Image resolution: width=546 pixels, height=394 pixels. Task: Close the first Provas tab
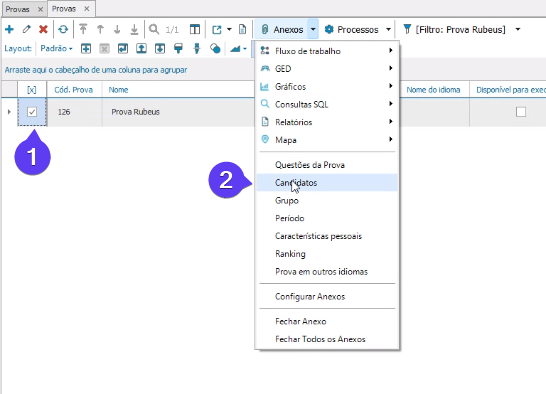(40, 9)
